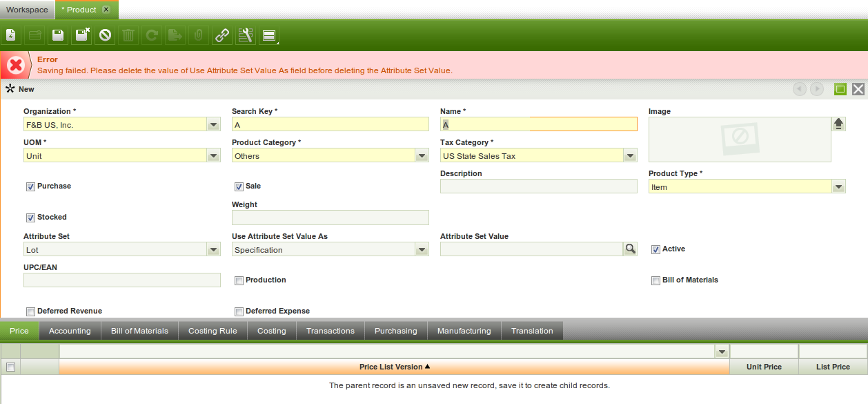Image resolution: width=868 pixels, height=404 pixels.
Task: Enable the Production checkbox
Action: (239, 280)
